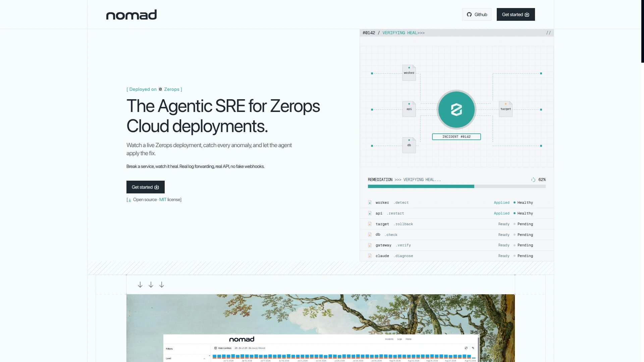Click the Applied status on the api row

click(x=501, y=213)
